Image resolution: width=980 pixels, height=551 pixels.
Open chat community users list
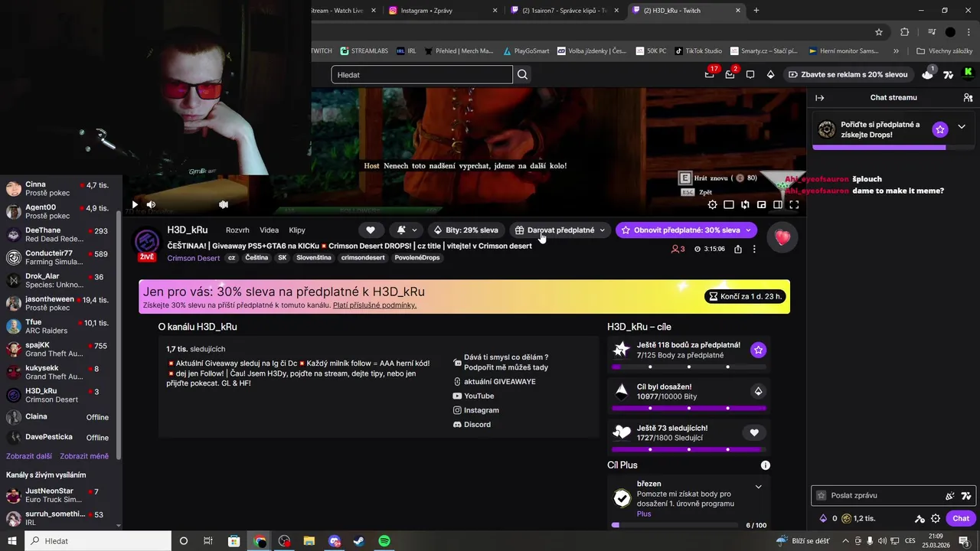coord(968,98)
